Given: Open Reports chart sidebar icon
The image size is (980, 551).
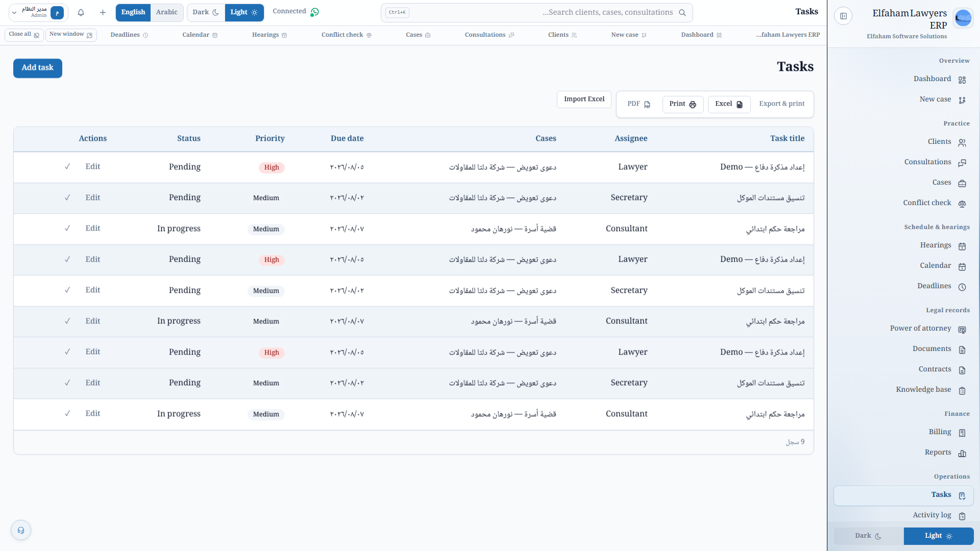Looking at the screenshot, I should (x=962, y=454).
